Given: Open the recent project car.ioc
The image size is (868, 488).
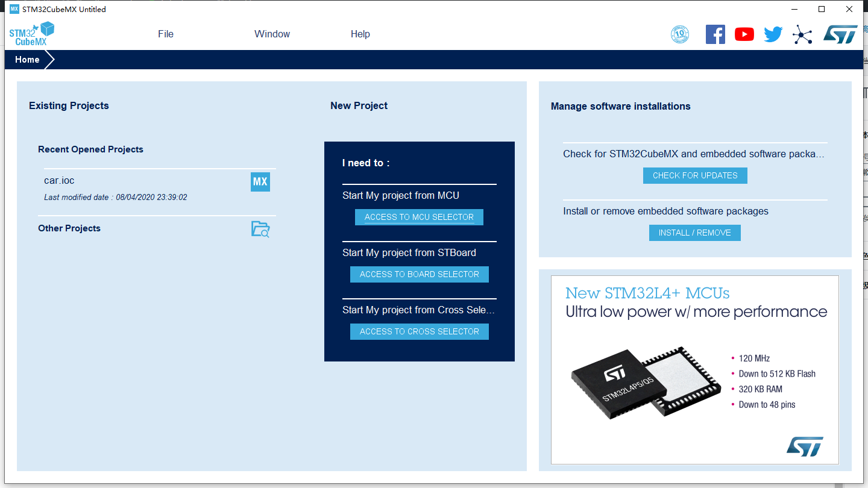Looking at the screenshot, I should 58,180.
